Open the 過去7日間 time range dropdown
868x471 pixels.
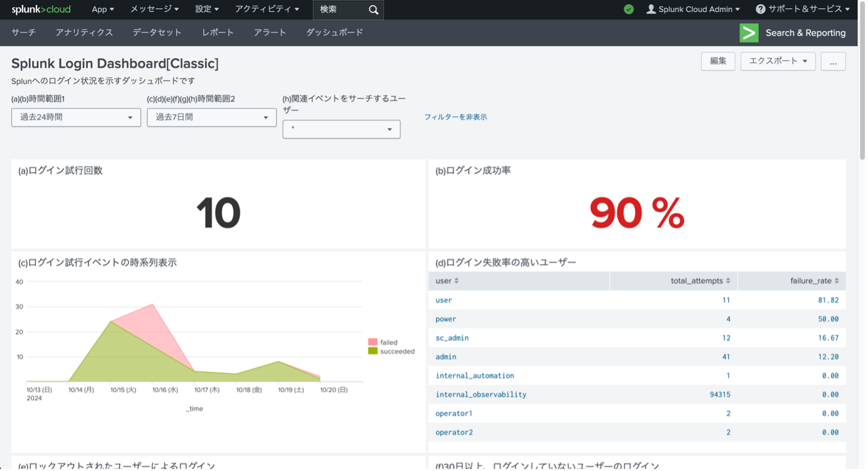[211, 117]
